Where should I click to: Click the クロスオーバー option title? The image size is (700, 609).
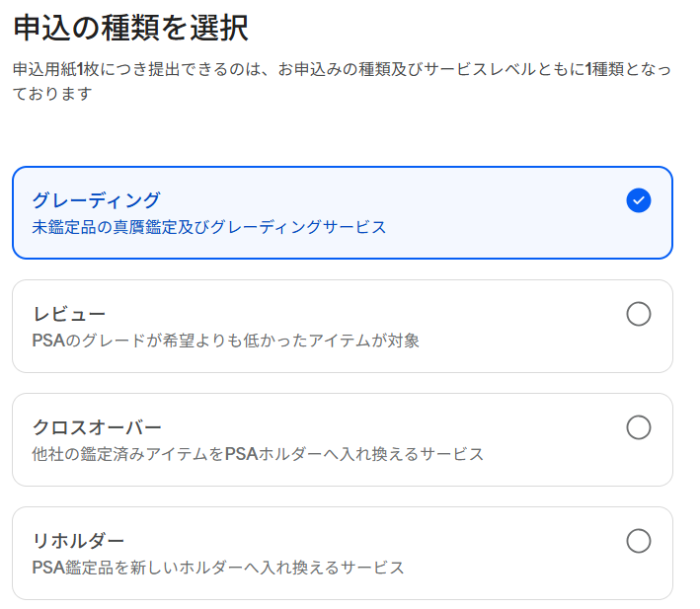[96, 427]
